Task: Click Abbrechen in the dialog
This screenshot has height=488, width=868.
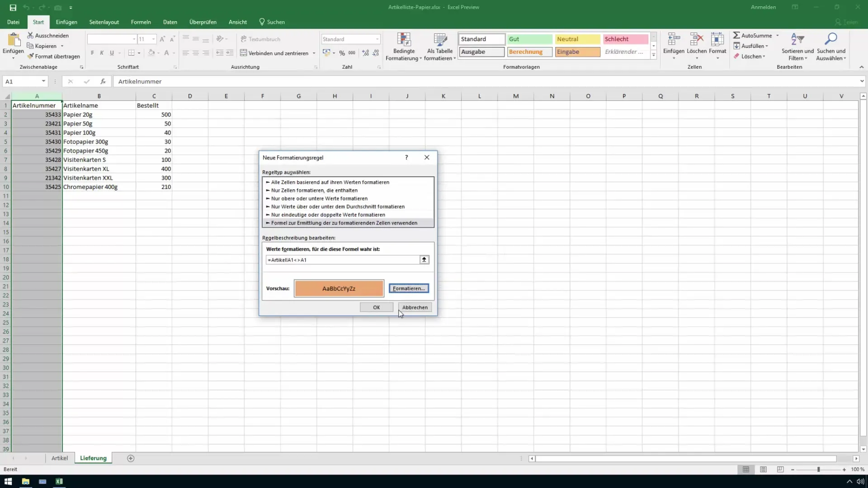Action: 415,307
